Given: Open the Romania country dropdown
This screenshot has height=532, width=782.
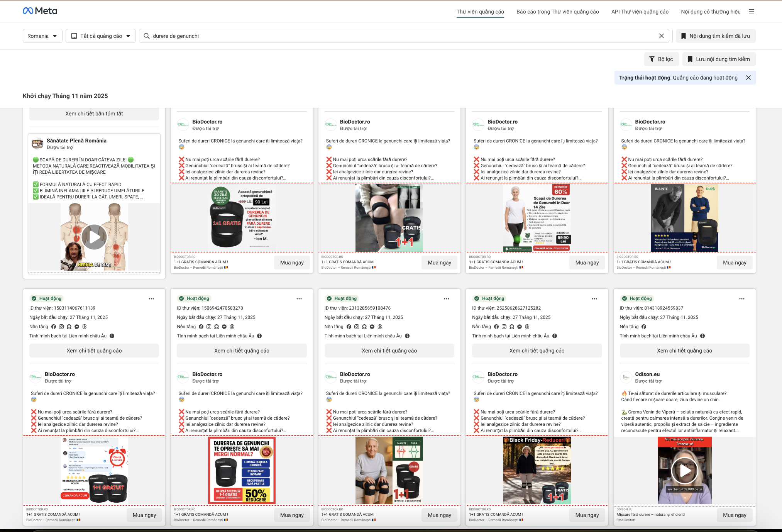Looking at the screenshot, I should [x=42, y=36].
